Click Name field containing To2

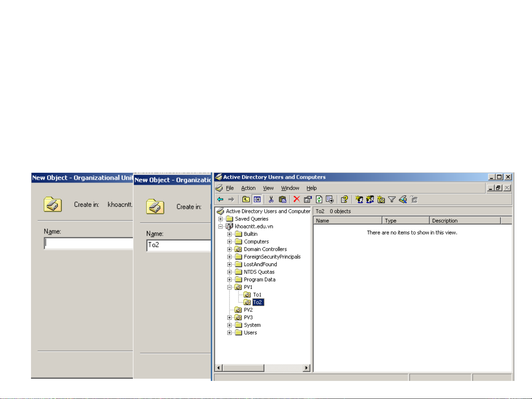[179, 245]
